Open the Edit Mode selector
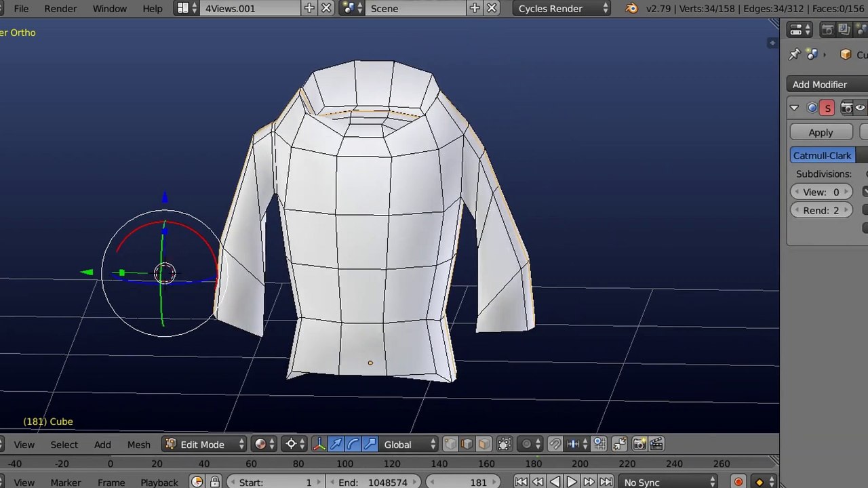This screenshot has height=488, width=868. click(204, 445)
